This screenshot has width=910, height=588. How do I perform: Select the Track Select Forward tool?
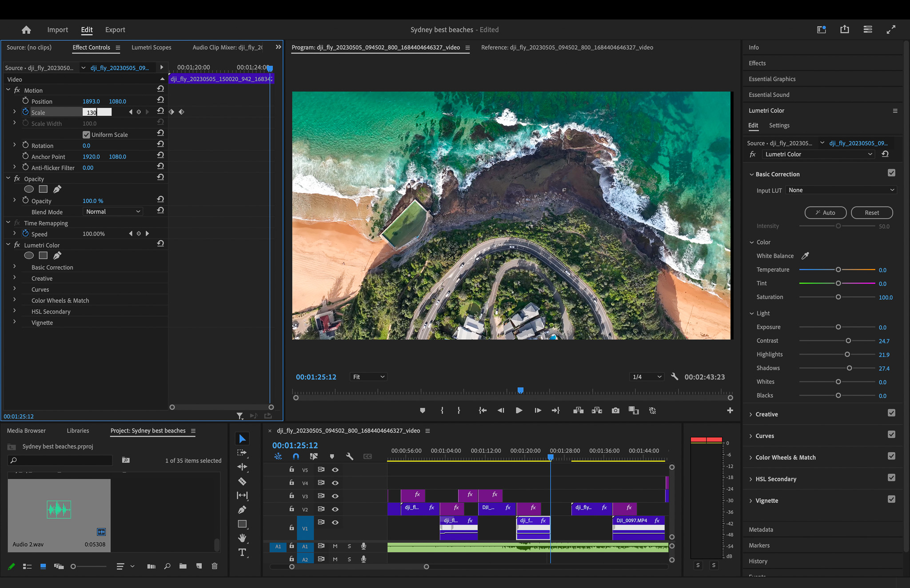coord(242,453)
